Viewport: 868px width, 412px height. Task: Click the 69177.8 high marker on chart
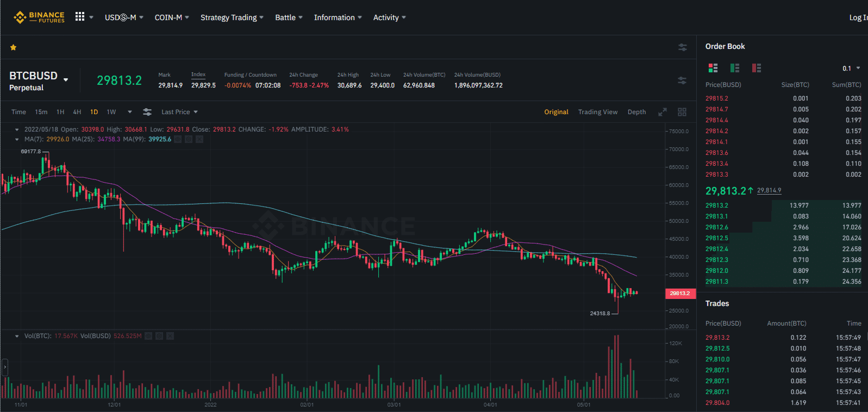click(31, 152)
